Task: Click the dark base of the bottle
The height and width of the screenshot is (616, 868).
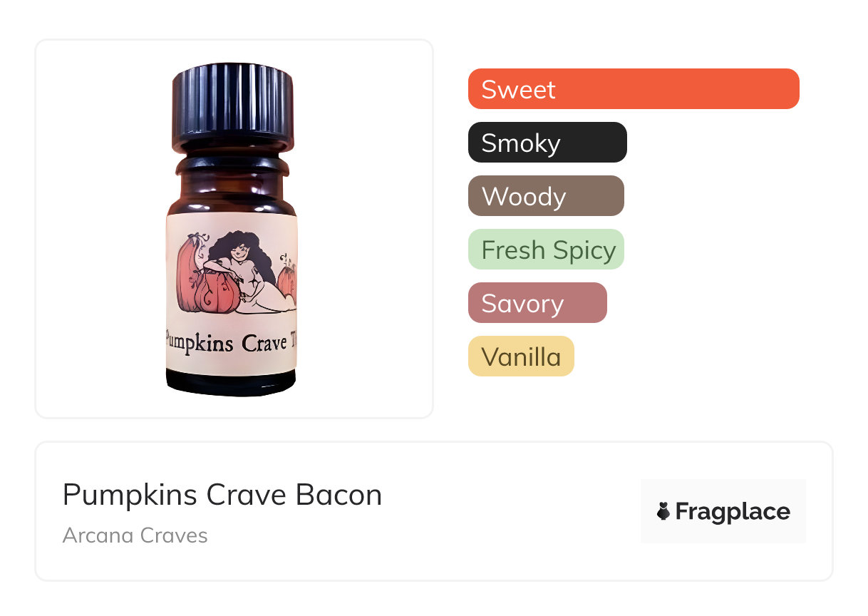Action: 231,383
